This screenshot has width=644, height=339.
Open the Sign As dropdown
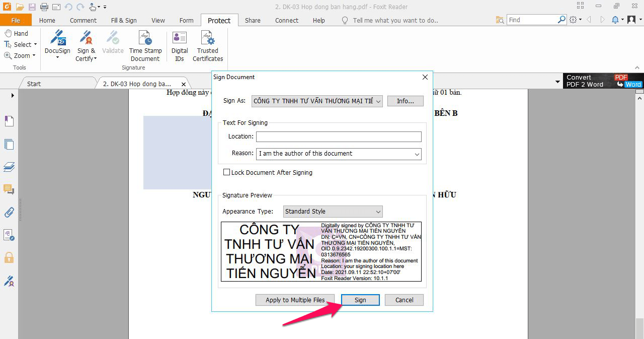[x=378, y=101]
